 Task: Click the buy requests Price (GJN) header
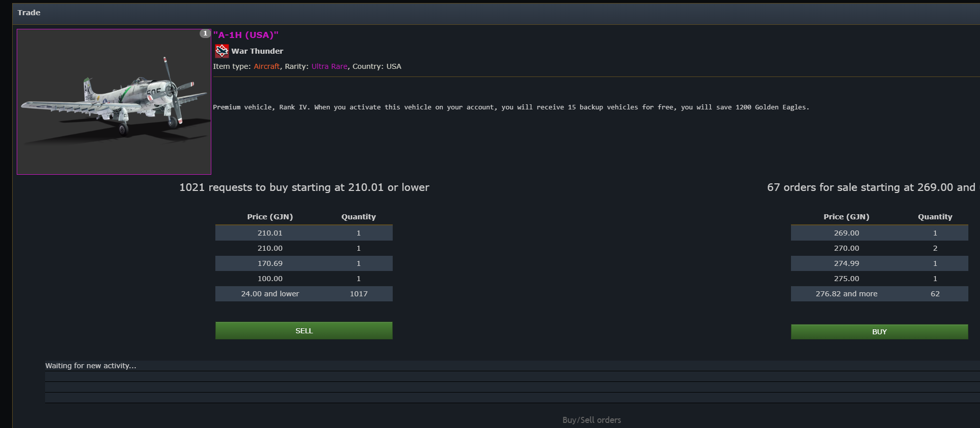click(x=270, y=217)
